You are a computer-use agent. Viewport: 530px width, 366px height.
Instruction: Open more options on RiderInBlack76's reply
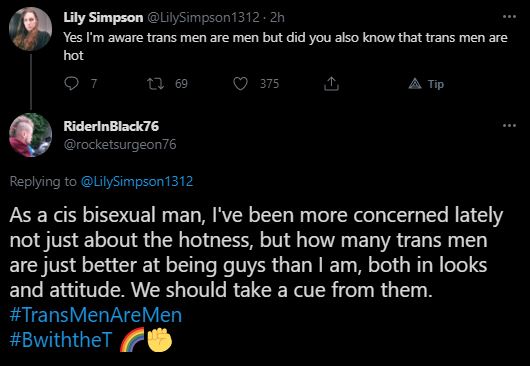(x=509, y=126)
